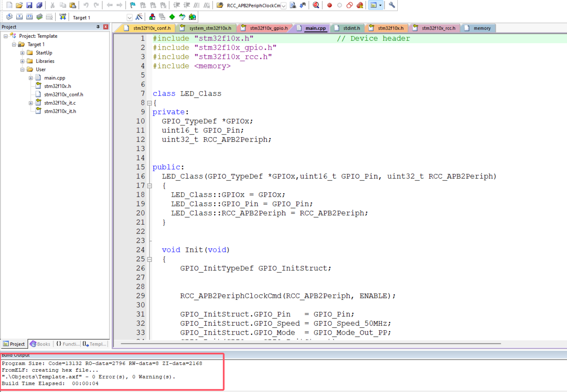Click the Manage Project Items icon
The width and height of the screenshot is (567, 392).
click(x=152, y=17)
